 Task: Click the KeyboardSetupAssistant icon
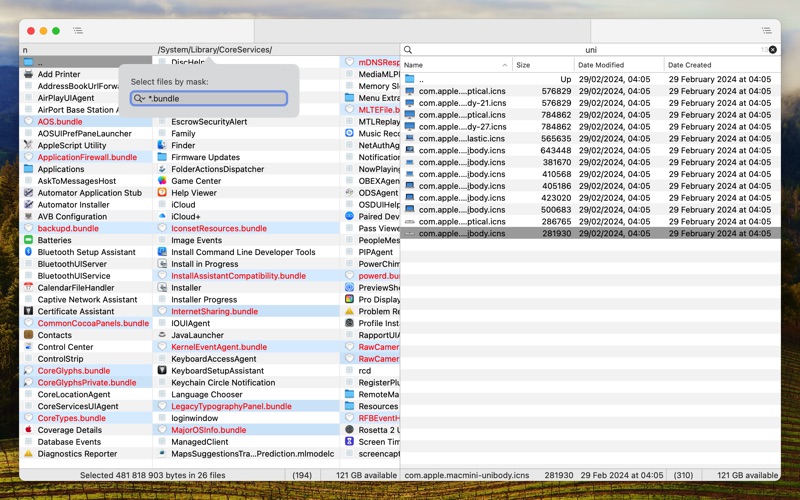[162, 370]
